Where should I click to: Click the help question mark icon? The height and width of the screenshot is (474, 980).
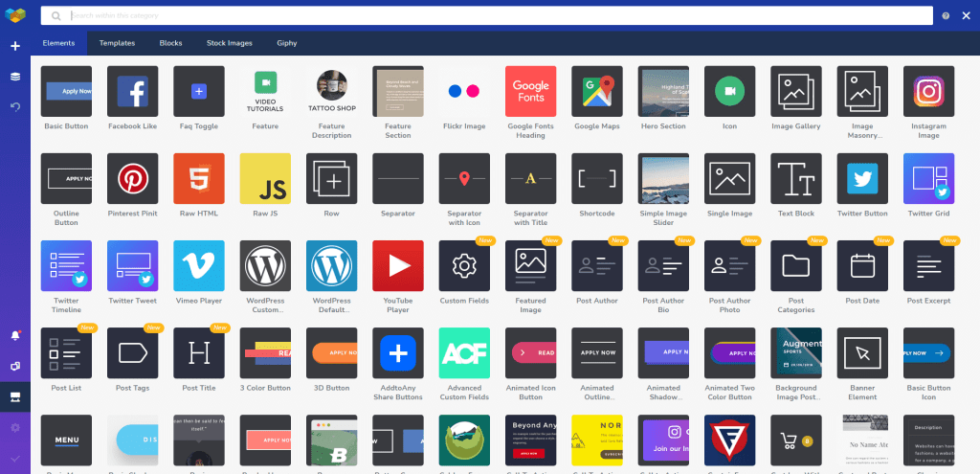[946, 15]
